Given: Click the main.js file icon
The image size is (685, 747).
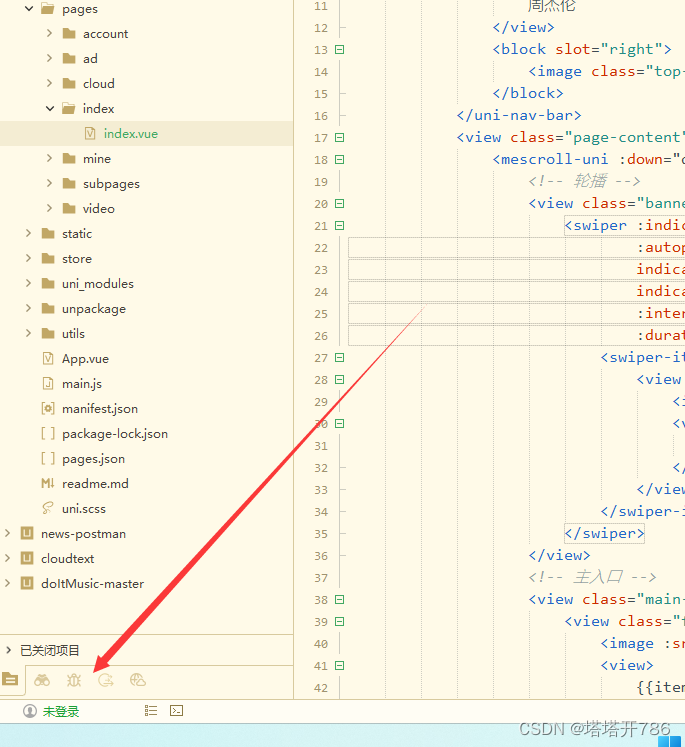Looking at the screenshot, I should tap(48, 384).
